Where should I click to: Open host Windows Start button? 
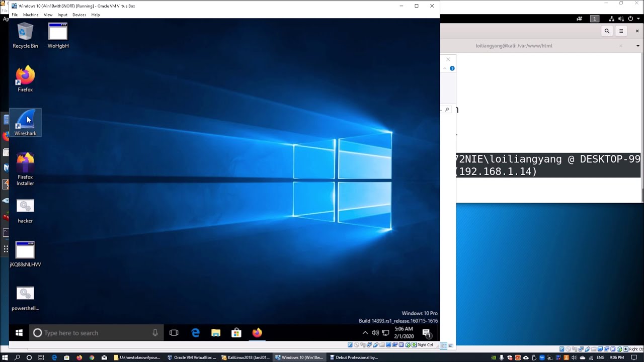pyautogui.click(x=6, y=357)
